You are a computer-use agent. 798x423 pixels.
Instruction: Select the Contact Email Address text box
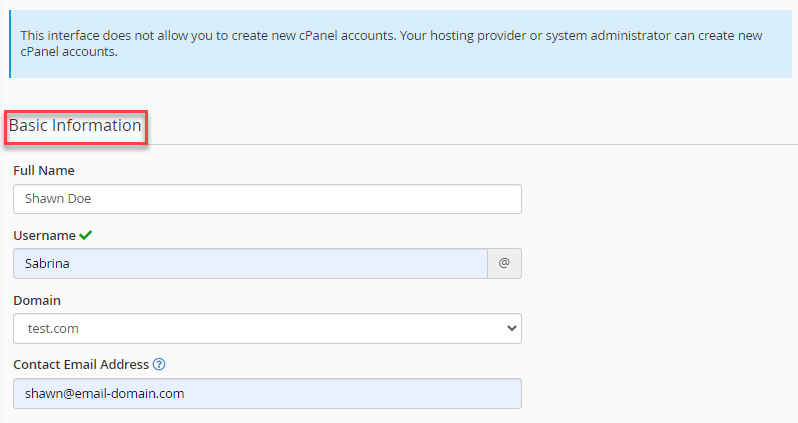pos(267,394)
